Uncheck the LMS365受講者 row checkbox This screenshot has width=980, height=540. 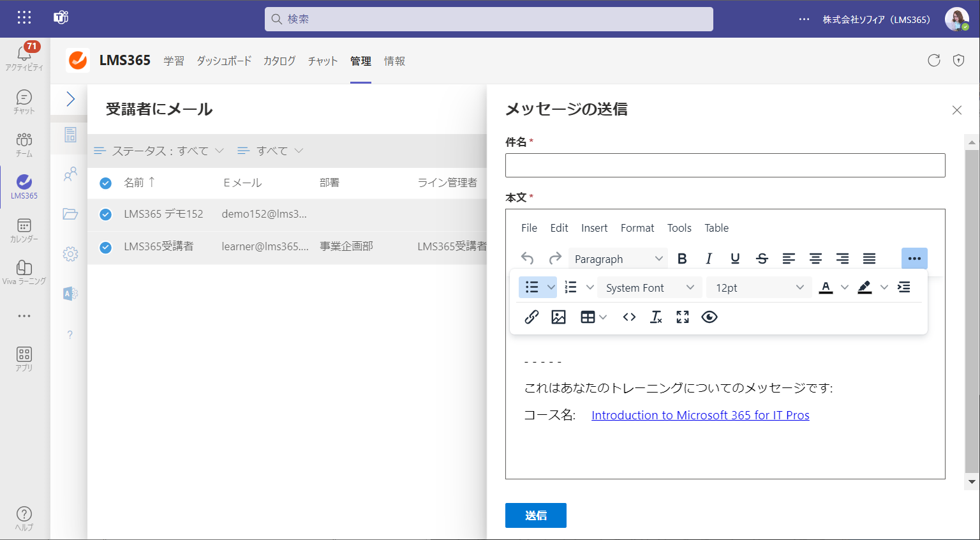click(x=106, y=247)
